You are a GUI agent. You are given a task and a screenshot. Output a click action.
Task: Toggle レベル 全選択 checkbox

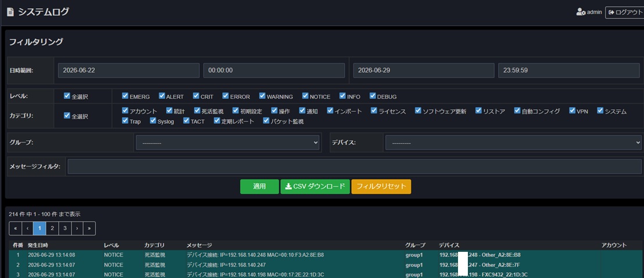pos(67,96)
